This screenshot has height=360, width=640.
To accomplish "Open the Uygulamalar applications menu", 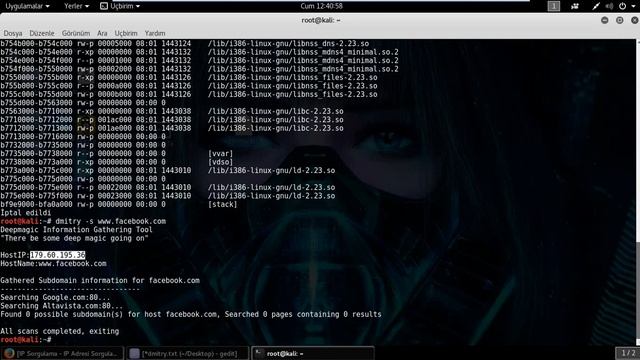I will [27, 6].
